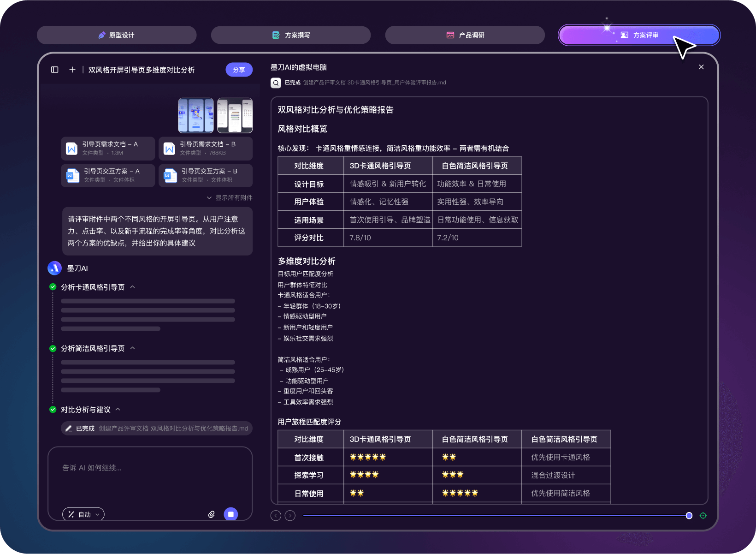Click the magnifier icon beside 已完成 status
756x554 pixels.
[x=276, y=83]
